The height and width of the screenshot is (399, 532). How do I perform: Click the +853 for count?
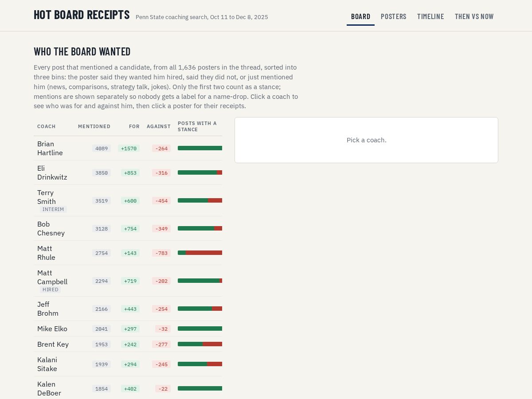130,173
